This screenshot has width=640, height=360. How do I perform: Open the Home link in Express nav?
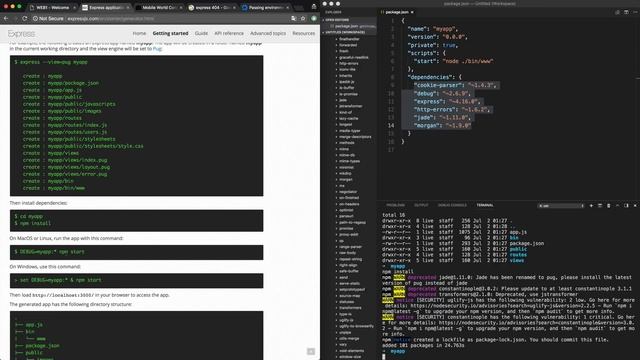139,33
